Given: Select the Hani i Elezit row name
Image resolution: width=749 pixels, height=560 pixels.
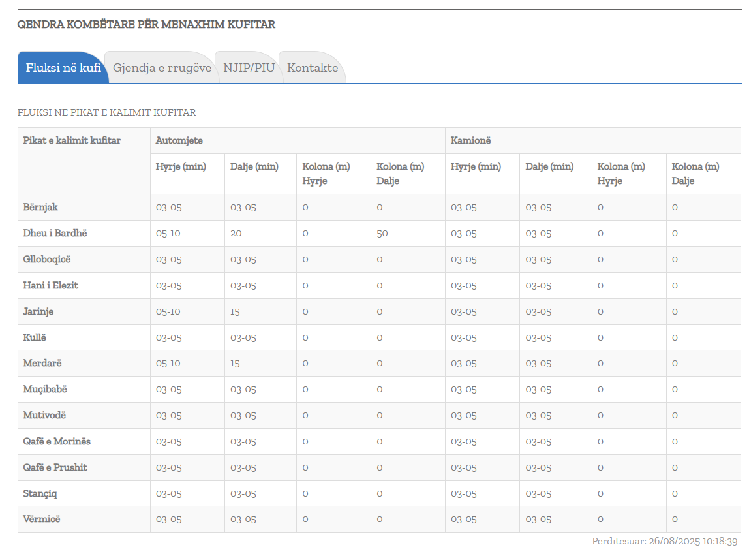Looking at the screenshot, I should click(50, 285).
